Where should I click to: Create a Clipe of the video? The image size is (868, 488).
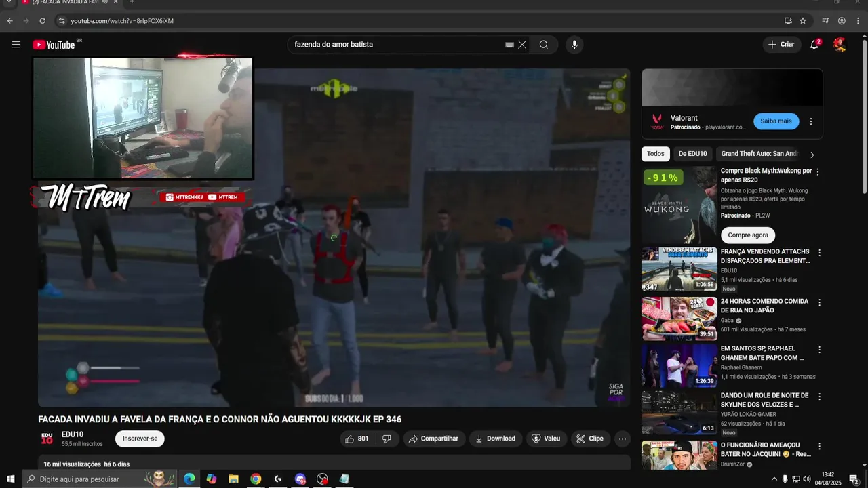coord(590,439)
